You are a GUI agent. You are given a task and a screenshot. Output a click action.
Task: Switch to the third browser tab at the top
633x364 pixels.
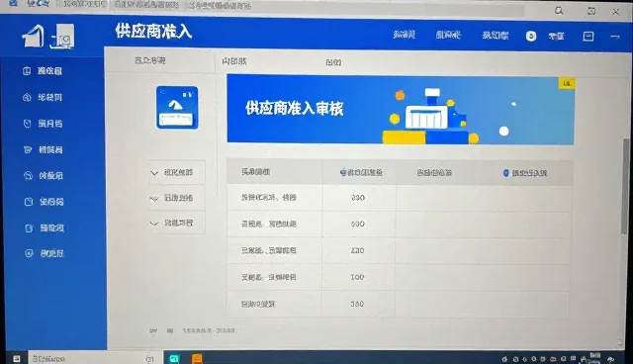[x=220, y=6]
